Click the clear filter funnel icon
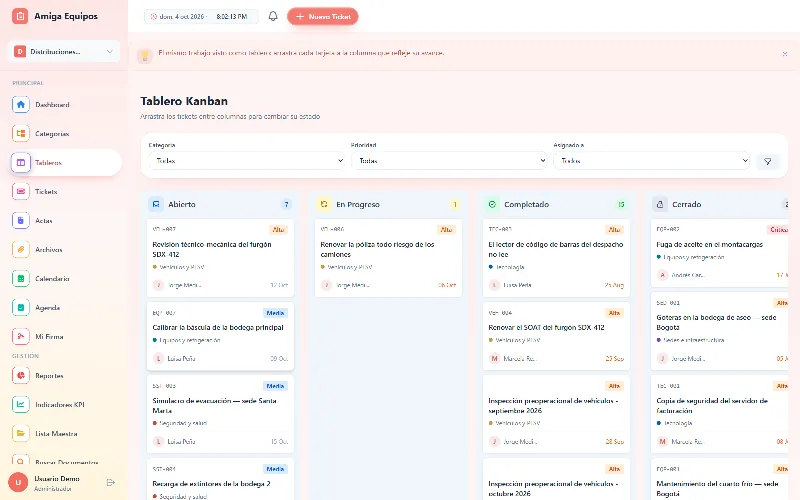Viewport: 800px width, 500px height. point(768,161)
